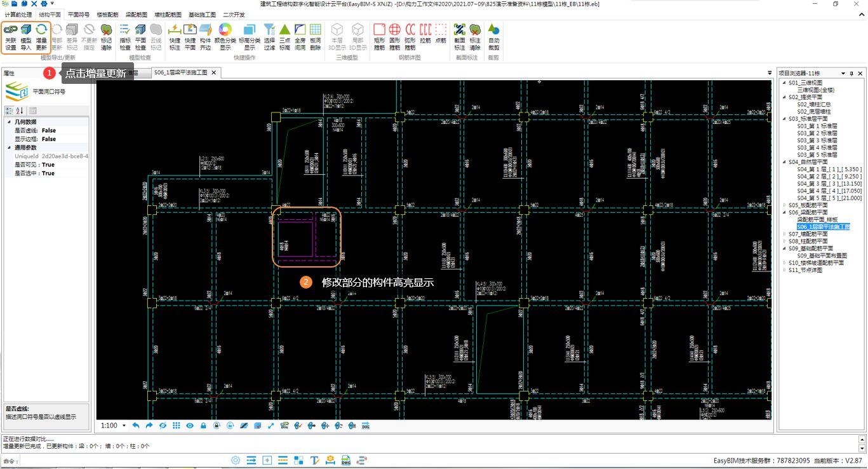Screen dimensions: 868x469
Task: Open the 基础施工图 ribbon tab
Action: (203, 14)
